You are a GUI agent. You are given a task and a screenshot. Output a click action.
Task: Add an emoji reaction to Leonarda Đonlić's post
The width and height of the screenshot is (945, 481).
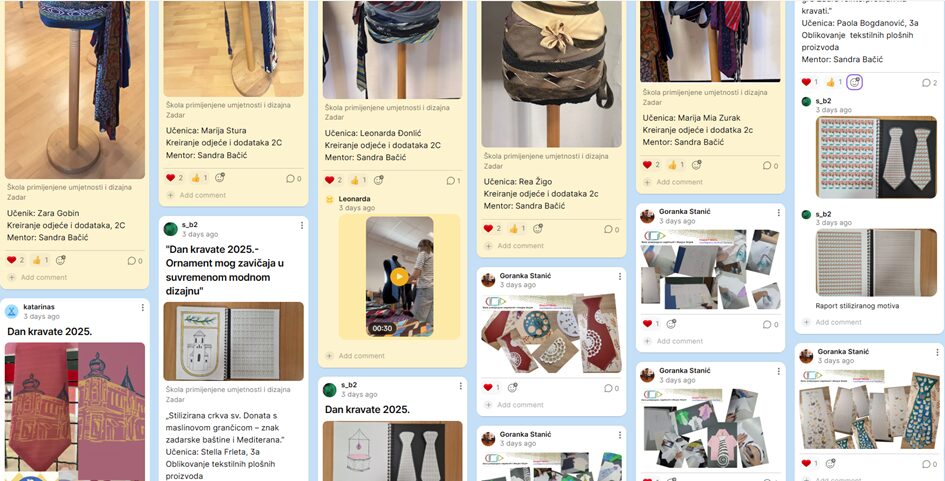coord(378,180)
